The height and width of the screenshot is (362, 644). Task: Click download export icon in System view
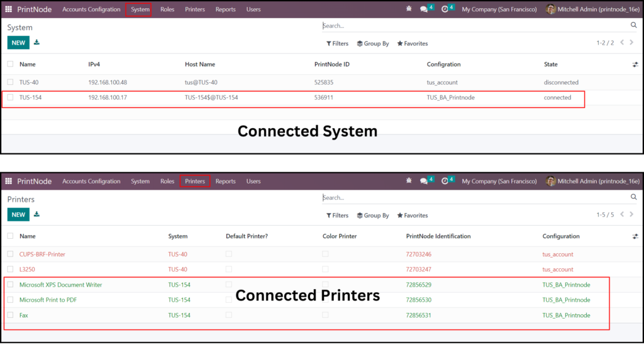tap(36, 42)
